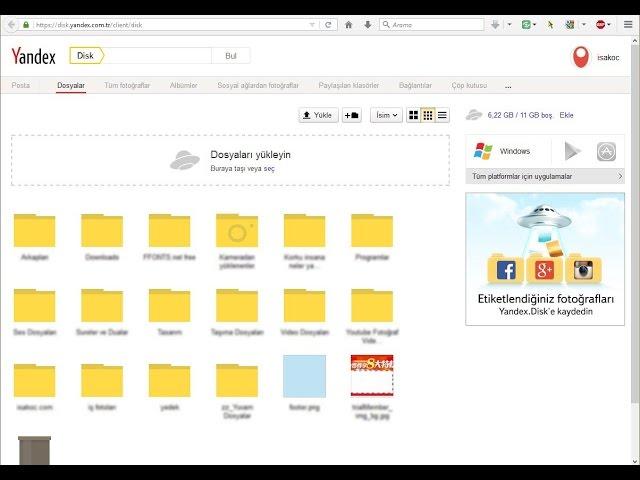
Task: Open the App Store app link
Action: point(606,151)
